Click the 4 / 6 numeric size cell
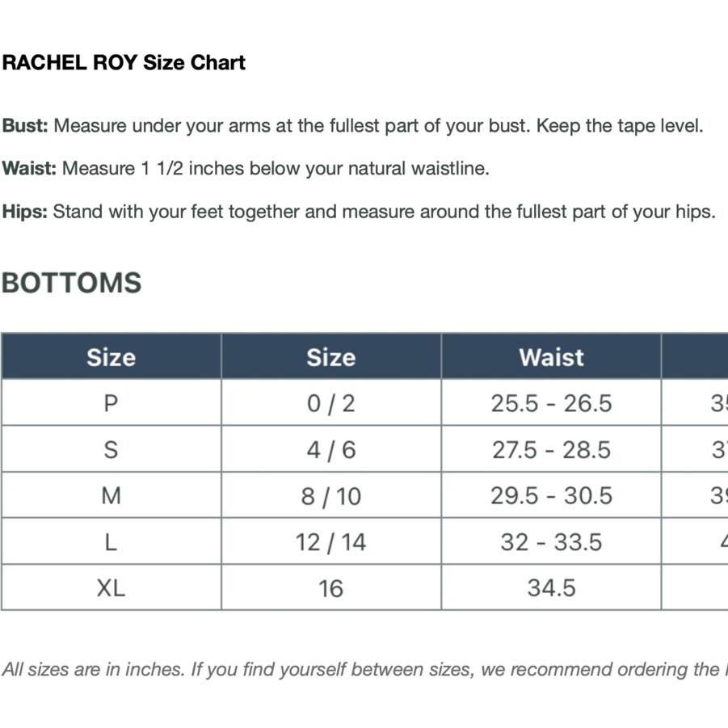 (x=330, y=449)
